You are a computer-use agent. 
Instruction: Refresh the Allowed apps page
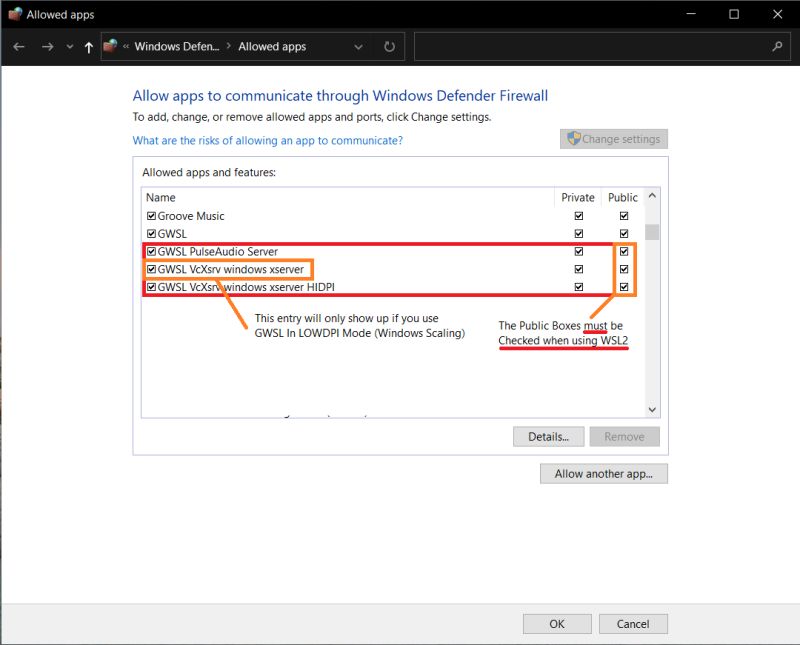click(x=389, y=47)
